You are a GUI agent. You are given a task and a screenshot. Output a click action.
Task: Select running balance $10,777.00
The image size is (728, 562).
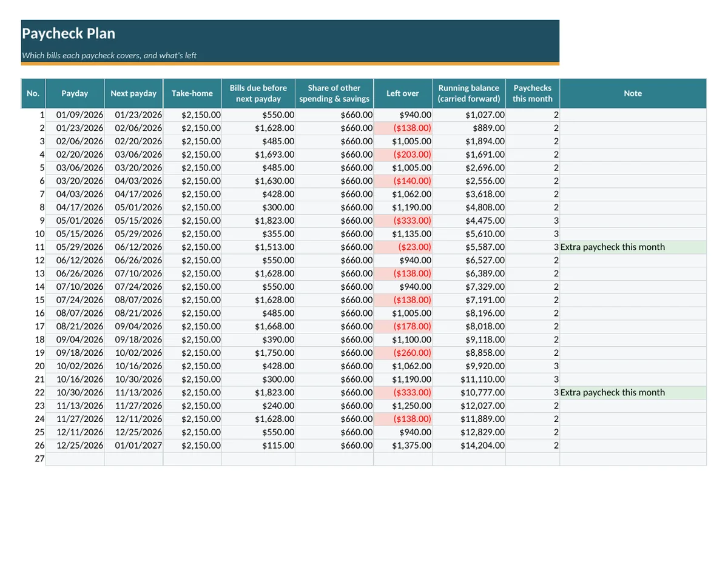click(469, 392)
